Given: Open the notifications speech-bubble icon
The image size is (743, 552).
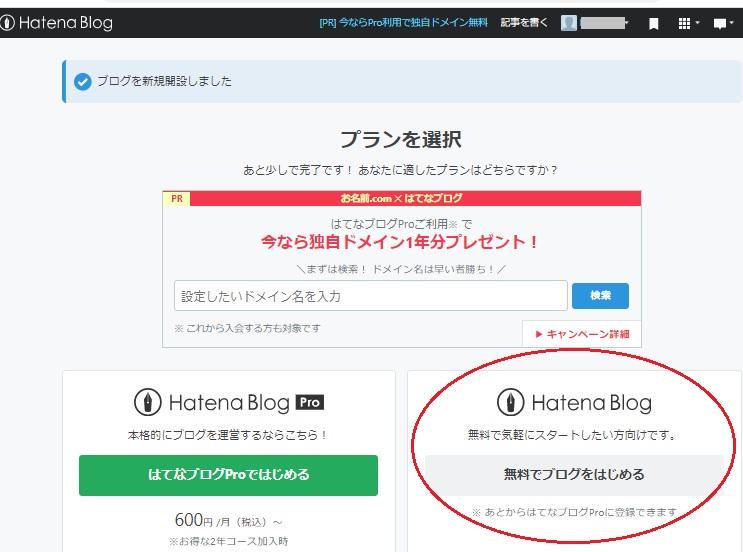Looking at the screenshot, I should pyautogui.click(x=720, y=24).
